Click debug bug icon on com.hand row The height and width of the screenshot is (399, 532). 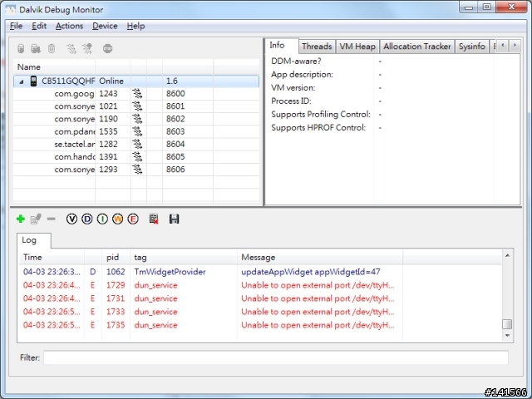pos(137,157)
